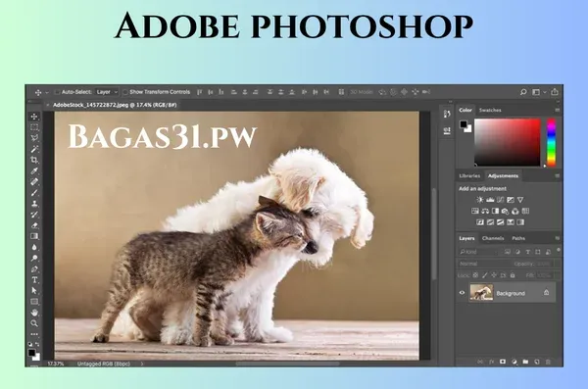Open the Move tool preset picker arrow
Screen dimensions: 588x389
click(x=47, y=92)
